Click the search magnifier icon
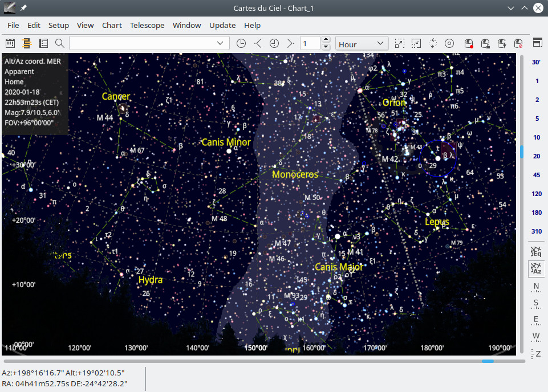The width and height of the screenshot is (548, 392). [x=59, y=43]
